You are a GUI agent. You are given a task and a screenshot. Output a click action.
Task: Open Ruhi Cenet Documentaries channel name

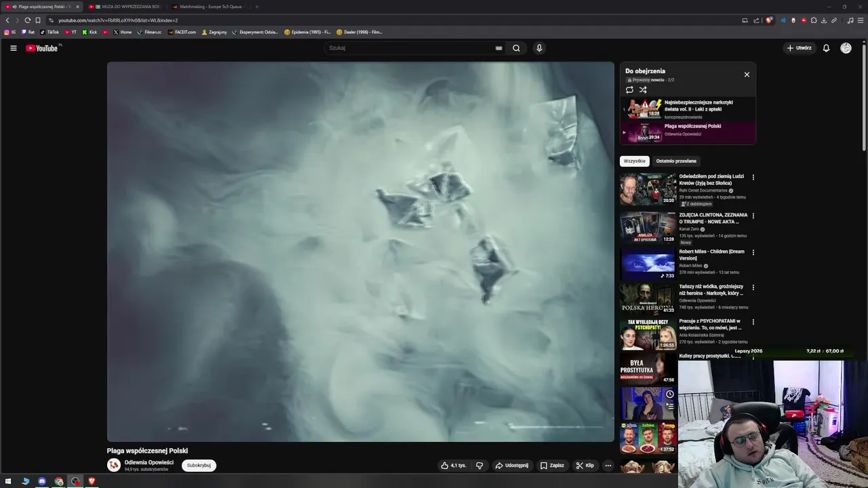tap(703, 190)
